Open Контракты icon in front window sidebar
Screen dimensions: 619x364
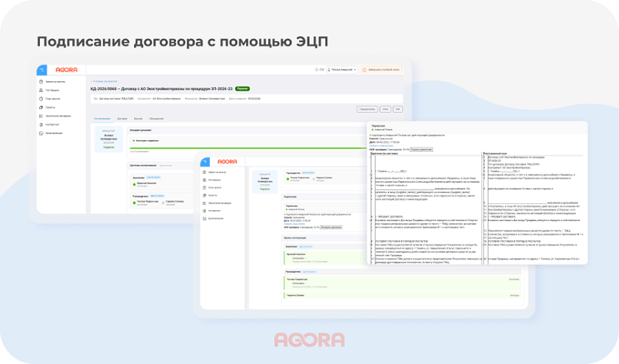pyautogui.click(x=205, y=211)
